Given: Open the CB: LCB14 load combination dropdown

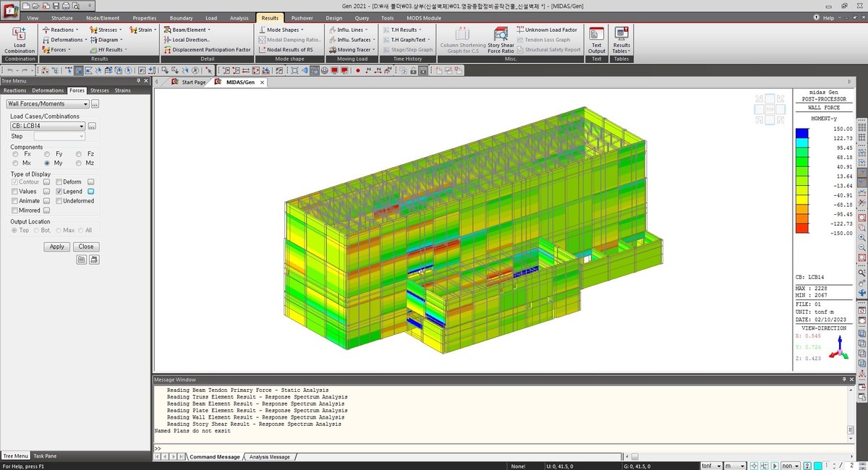Looking at the screenshot, I should tap(80, 125).
